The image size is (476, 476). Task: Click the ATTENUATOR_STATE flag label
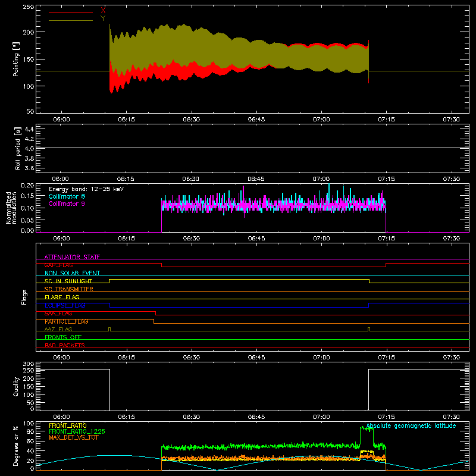pyautogui.click(x=72, y=257)
